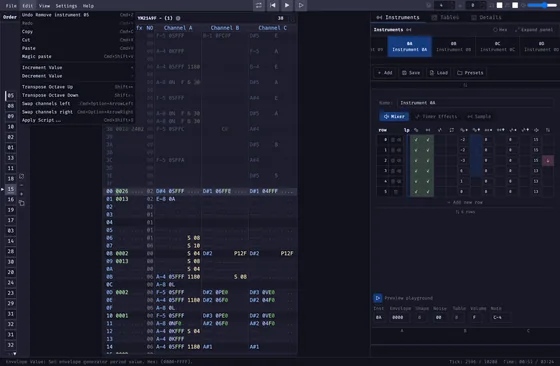Switch to the Sample tab
The height and width of the screenshot is (366, 560).
[479, 116]
